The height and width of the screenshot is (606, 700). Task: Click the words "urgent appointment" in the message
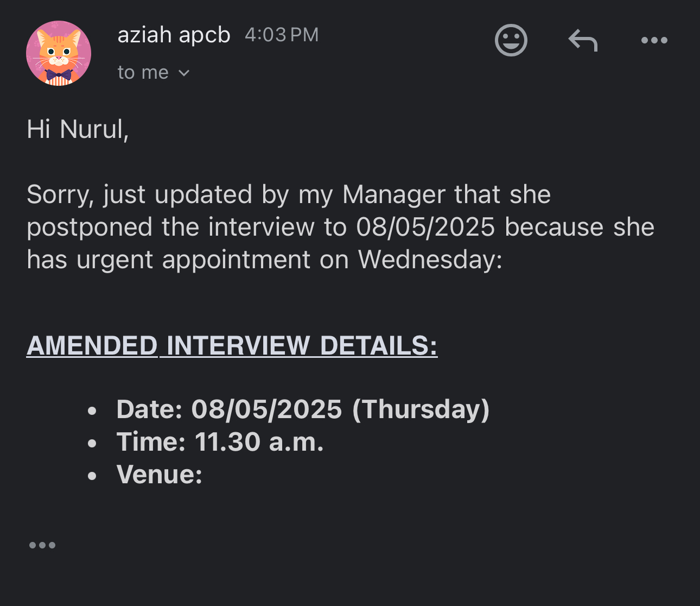pos(193,260)
